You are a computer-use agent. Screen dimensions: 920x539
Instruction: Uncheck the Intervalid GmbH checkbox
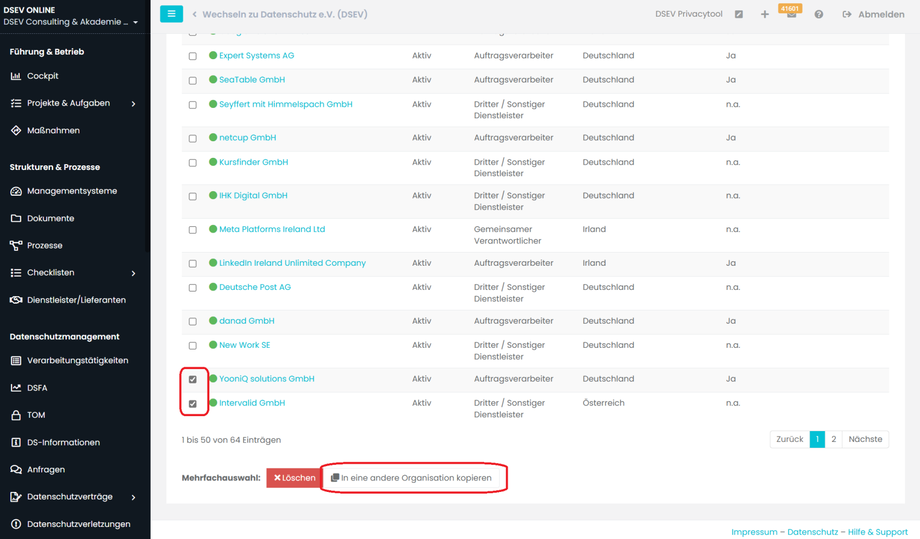pyautogui.click(x=193, y=404)
